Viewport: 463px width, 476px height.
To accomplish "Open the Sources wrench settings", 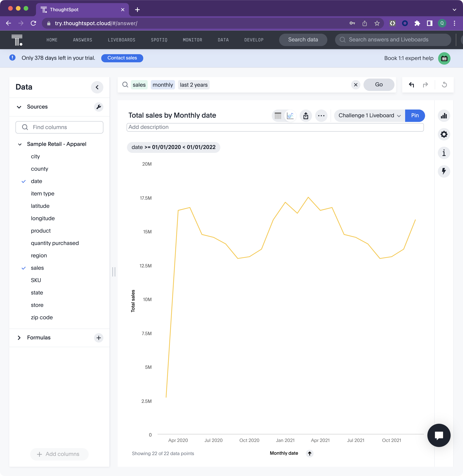I will tap(99, 107).
